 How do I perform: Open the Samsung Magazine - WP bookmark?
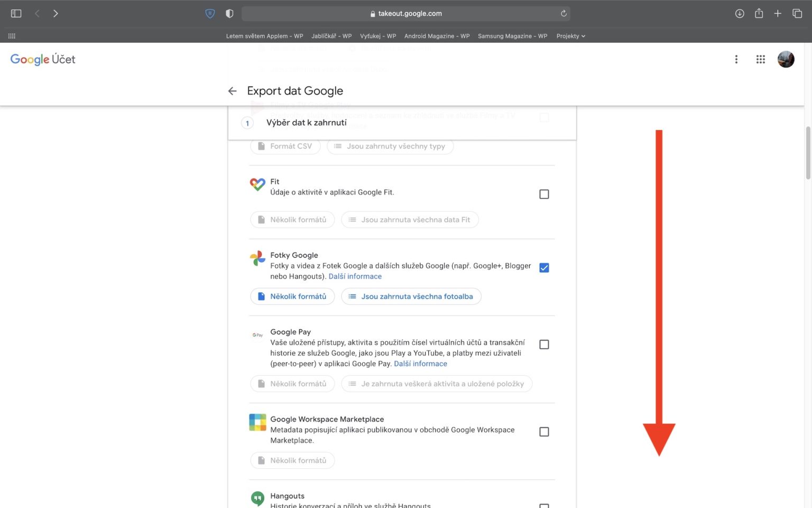[512, 35]
